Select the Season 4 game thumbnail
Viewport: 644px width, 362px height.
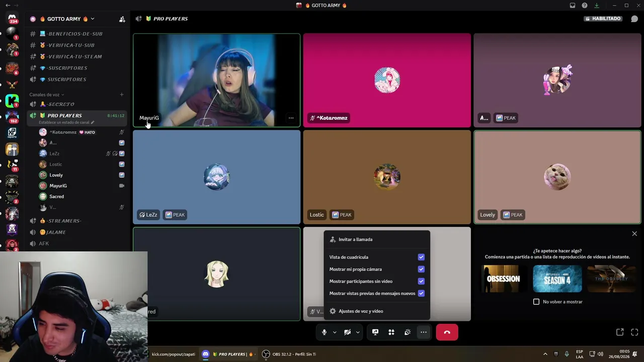click(557, 279)
